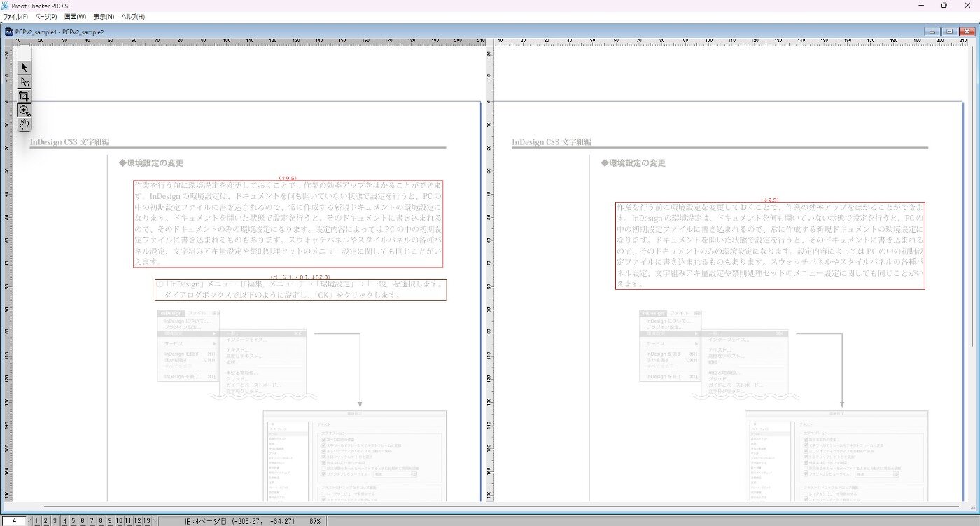980x526 pixels.
Task: Click the red-outlined paragraph in left page
Action: pos(288,223)
